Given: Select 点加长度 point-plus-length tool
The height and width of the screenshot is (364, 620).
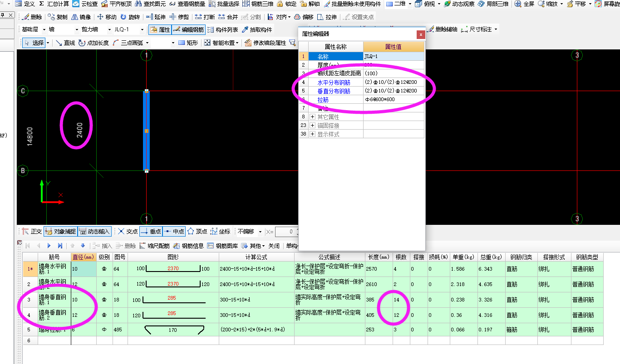Looking at the screenshot, I should coord(94,43).
